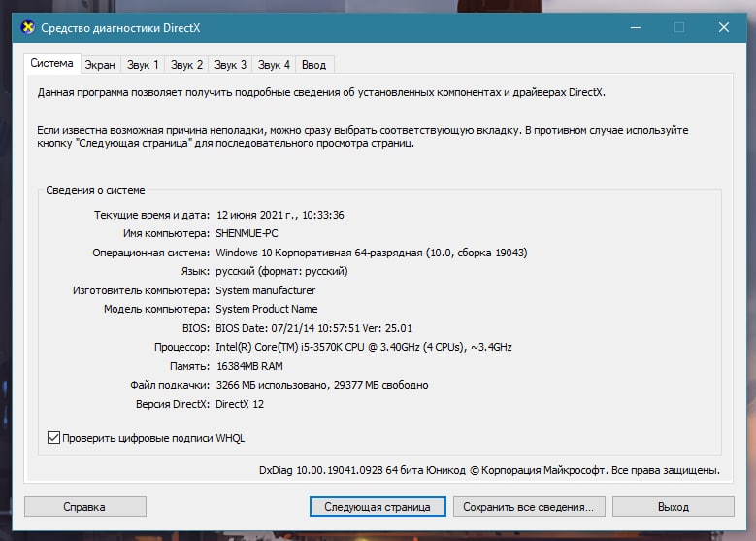Click the Файл подкачки label

tap(170, 385)
